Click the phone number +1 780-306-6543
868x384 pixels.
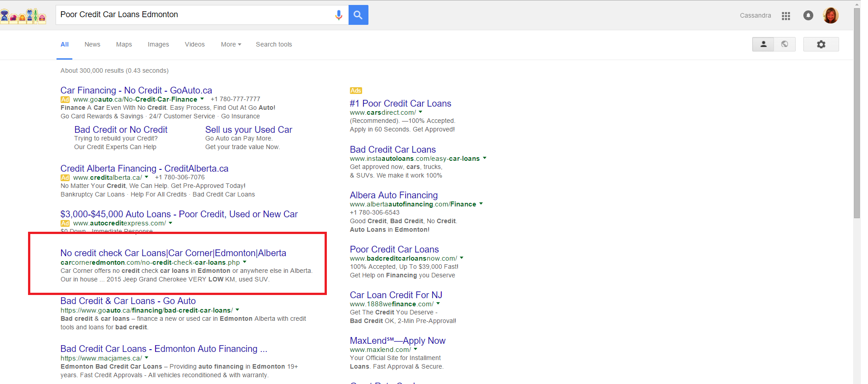(x=375, y=212)
